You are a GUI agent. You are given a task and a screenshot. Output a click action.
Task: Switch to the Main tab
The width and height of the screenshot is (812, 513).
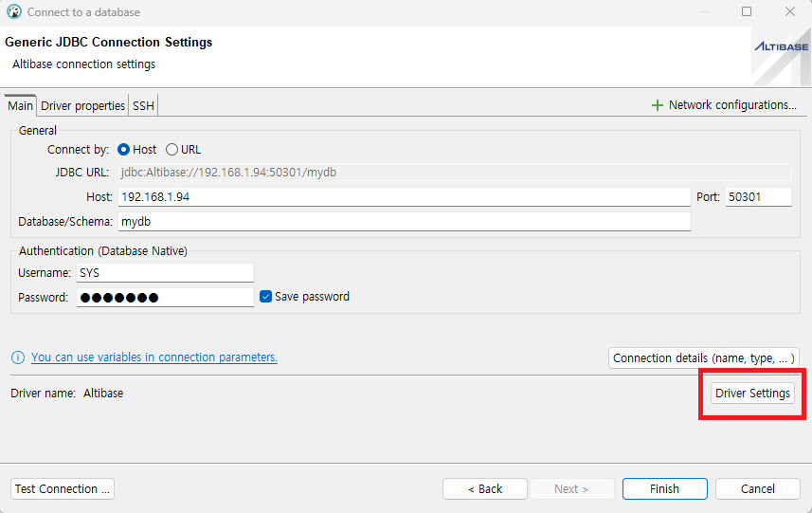coord(20,106)
